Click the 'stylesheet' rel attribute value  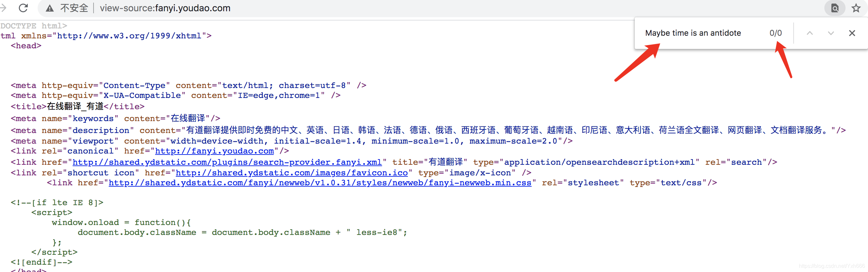pos(593,183)
